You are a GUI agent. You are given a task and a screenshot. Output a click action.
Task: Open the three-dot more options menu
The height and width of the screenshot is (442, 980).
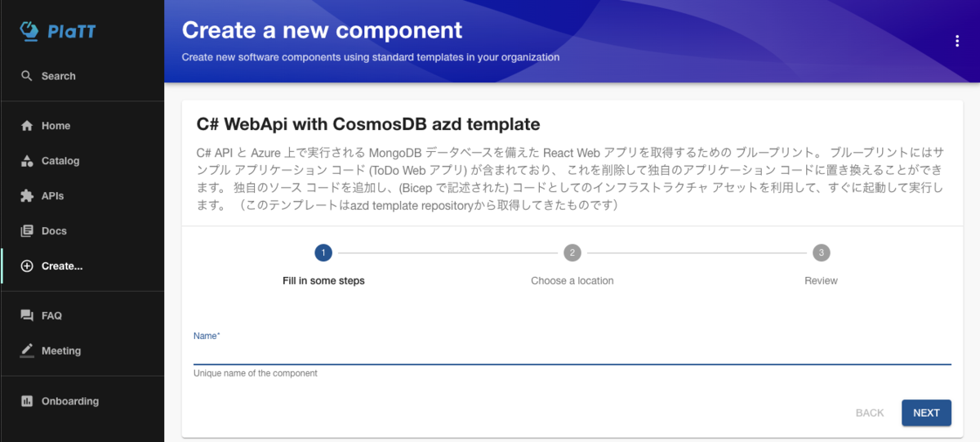point(957,42)
